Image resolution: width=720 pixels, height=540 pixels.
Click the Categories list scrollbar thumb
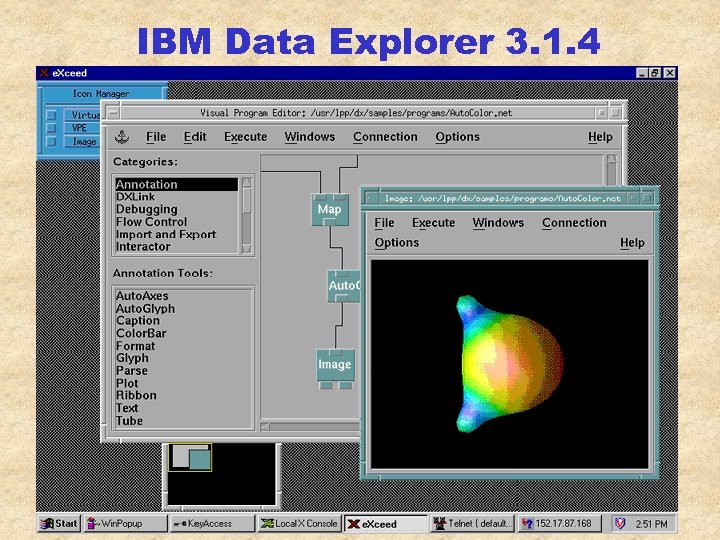click(x=247, y=201)
